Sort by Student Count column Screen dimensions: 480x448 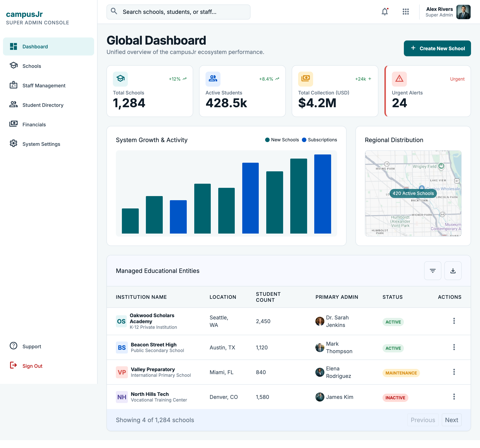[268, 297]
